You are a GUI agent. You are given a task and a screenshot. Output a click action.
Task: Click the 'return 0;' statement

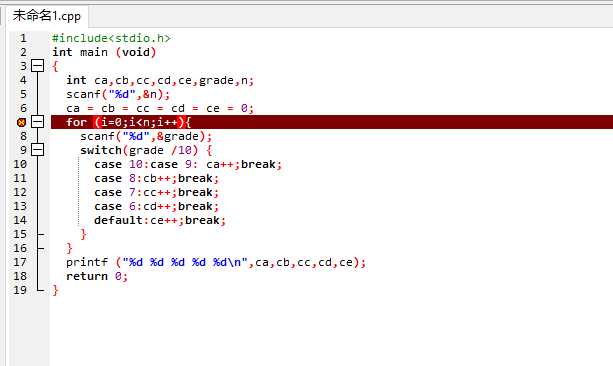[x=97, y=276]
